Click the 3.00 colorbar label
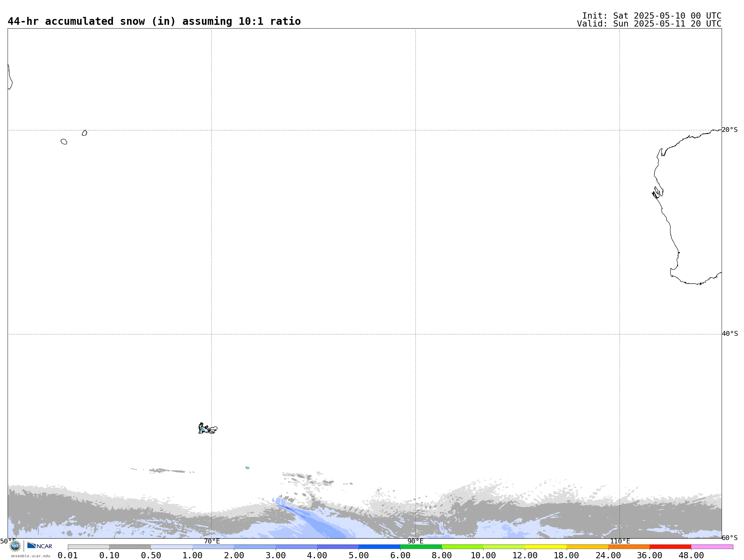The image size is (744, 560). [276, 556]
